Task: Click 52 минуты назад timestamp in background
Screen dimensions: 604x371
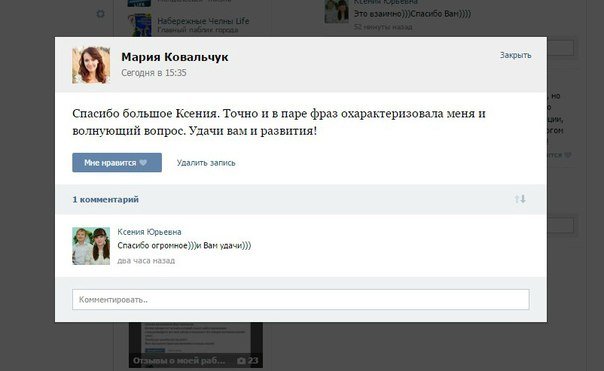Action: pyautogui.click(x=383, y=27)
